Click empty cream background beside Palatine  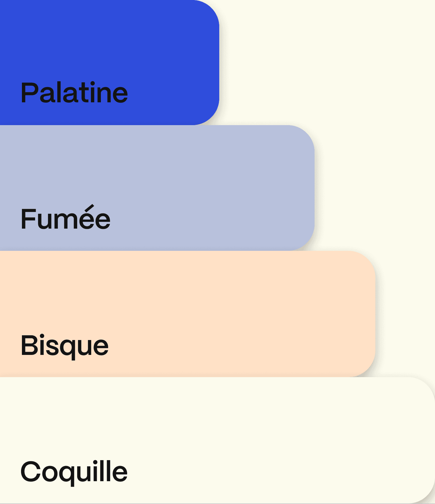pyautogui.click(x=327, y=63)
